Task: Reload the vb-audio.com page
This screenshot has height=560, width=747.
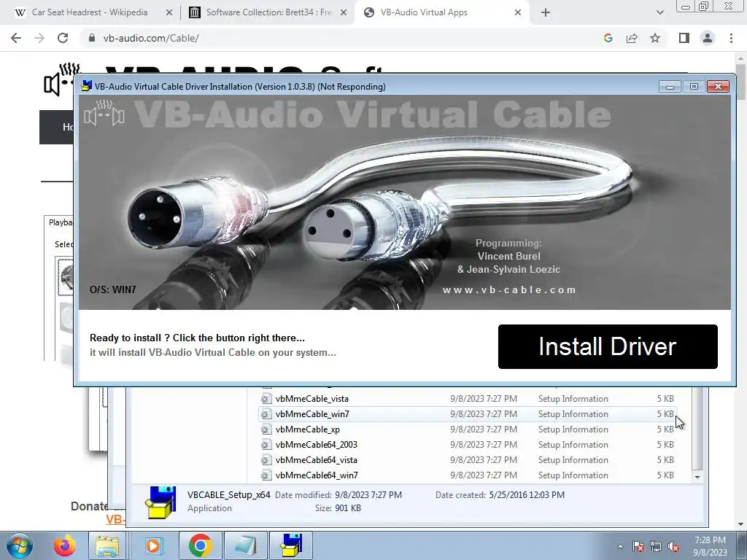Action: (x=63, y=38)
